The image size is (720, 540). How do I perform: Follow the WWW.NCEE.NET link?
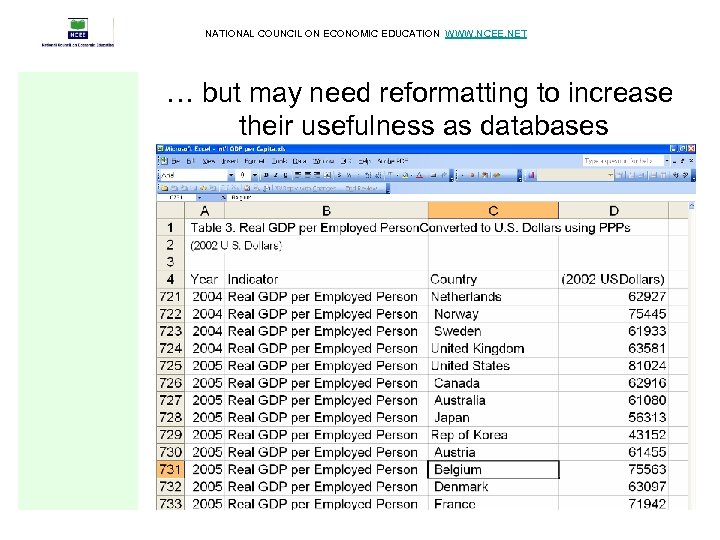pyautogui.click(x=486, y=34)
